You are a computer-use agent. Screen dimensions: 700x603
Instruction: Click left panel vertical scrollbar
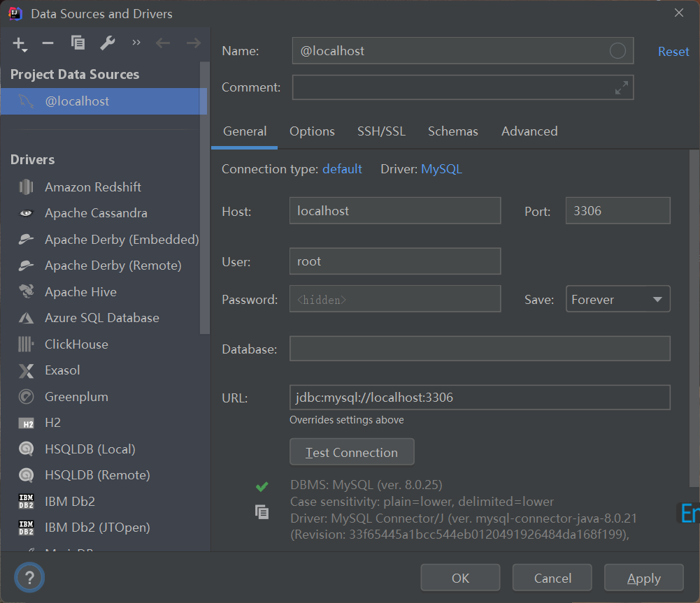(x=204, y=198)
